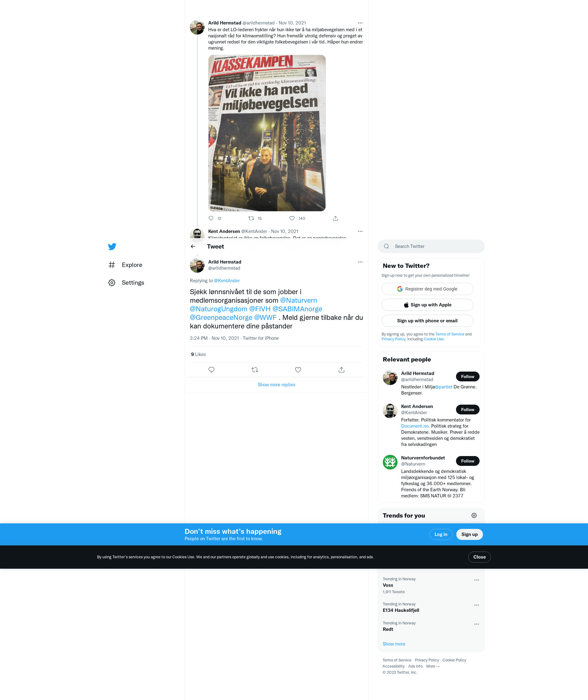Follow Naturvernforbundet

pos(467,461)
